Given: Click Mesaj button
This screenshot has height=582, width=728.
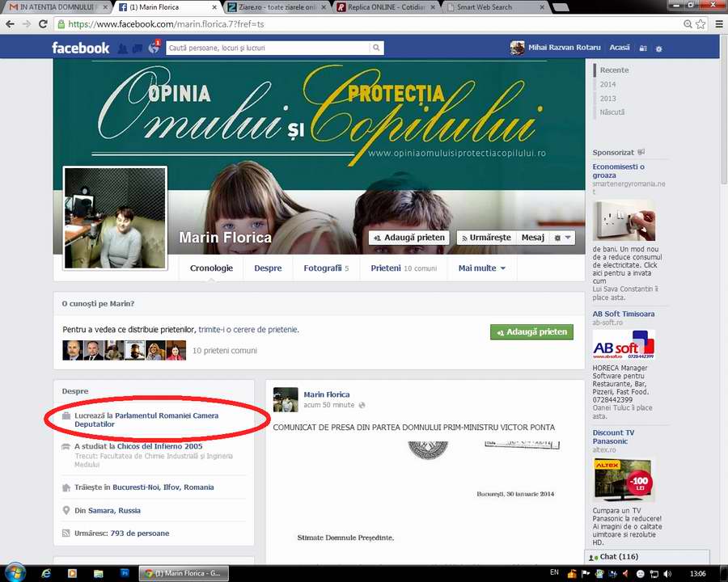Looking at the screenshot, I should point(532,238).
